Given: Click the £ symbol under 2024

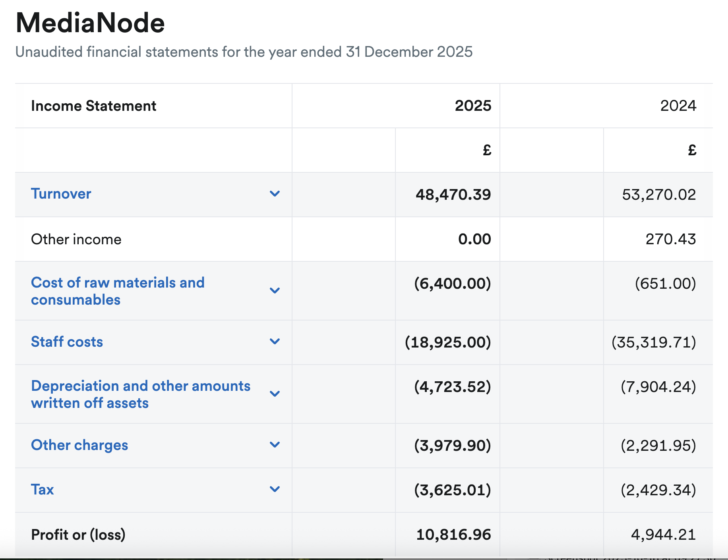Looking at the screenshot, I should click(692, 150).
